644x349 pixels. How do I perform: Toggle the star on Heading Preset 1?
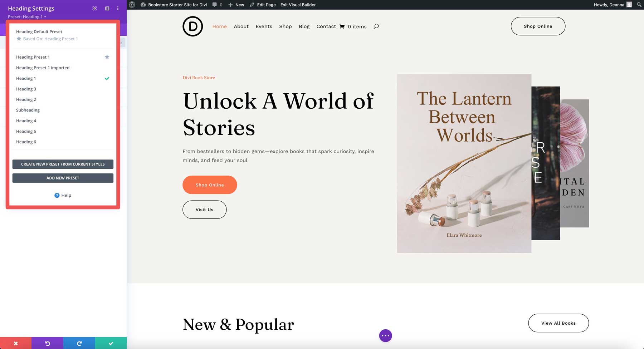[107, 56]
